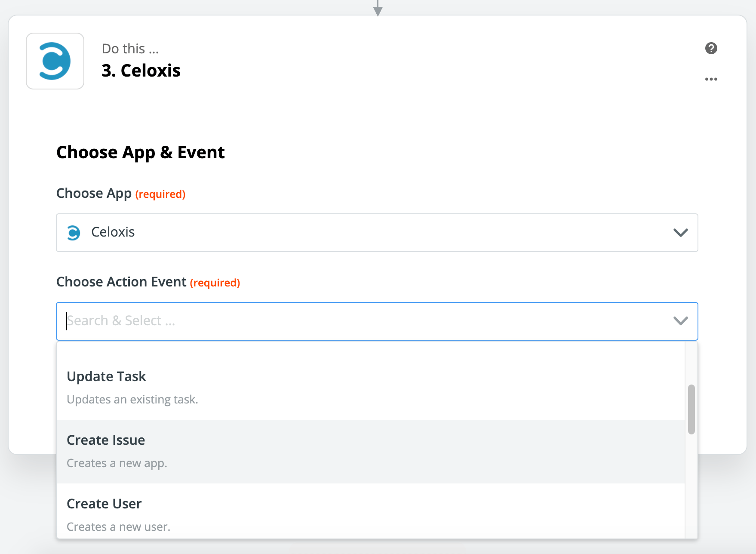
Task: Open the help question mark icon
Action: tap(711, 48)
